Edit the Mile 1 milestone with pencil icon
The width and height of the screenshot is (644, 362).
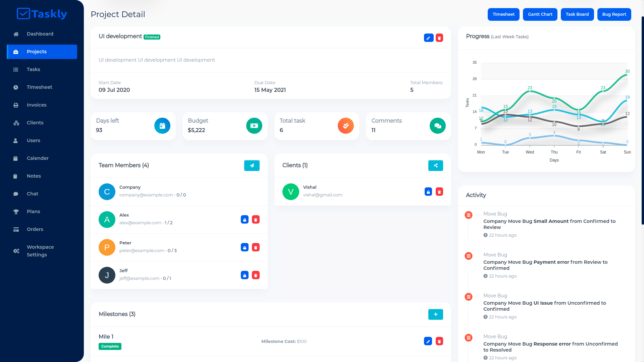tap(428, 342)
